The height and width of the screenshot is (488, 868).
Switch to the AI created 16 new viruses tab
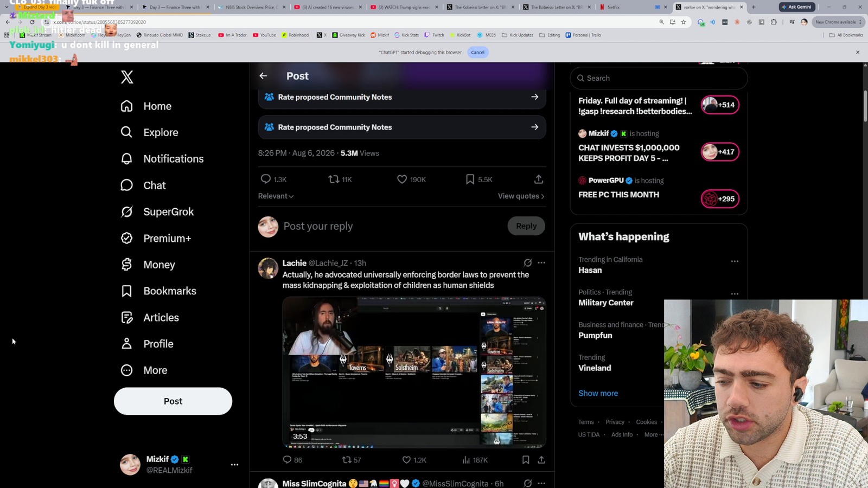327,7
